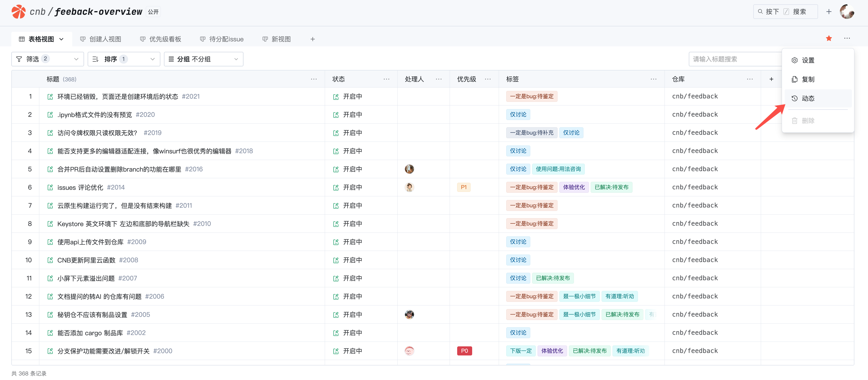This screenshot has width=868, height=380.
Task: Open external link icon for issue #2021
Action: pyautogui.click(x=50, y=97)
